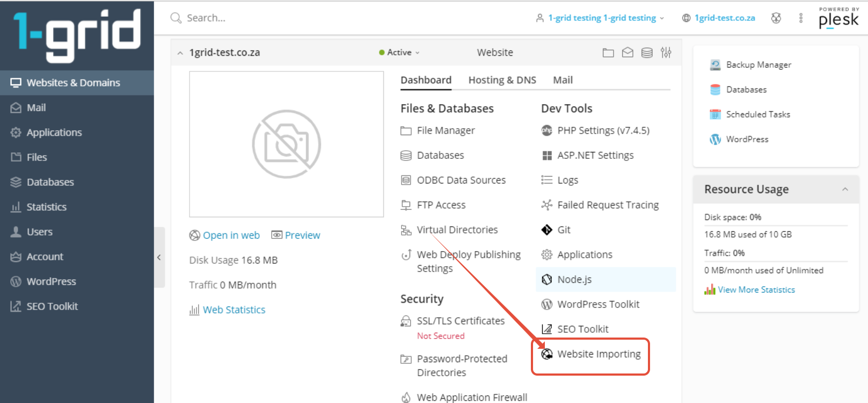
Task: Open the domain databases stack icon
Action: pyautogui.click(x=647, y=53)
